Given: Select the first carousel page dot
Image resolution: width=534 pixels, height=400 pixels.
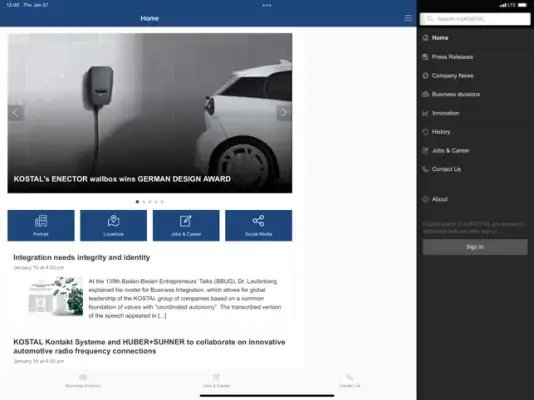Looking at the screenshot, I should [137, 202].
